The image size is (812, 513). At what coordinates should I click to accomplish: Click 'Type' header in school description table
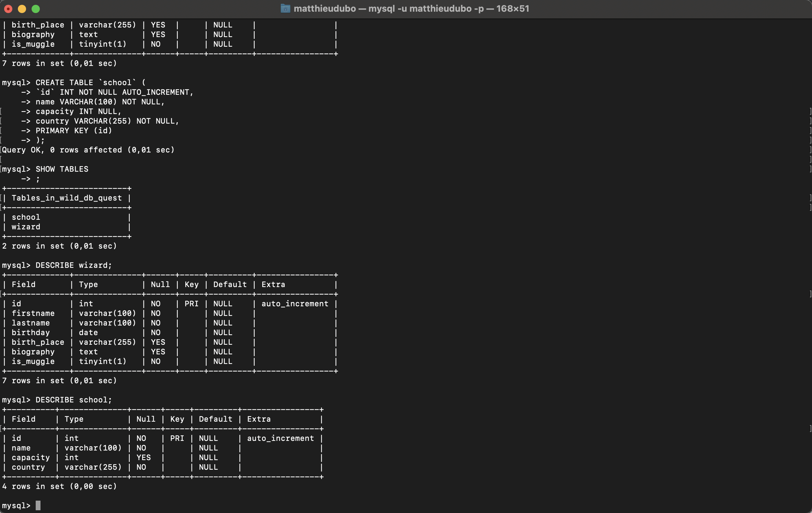point(74,419)
